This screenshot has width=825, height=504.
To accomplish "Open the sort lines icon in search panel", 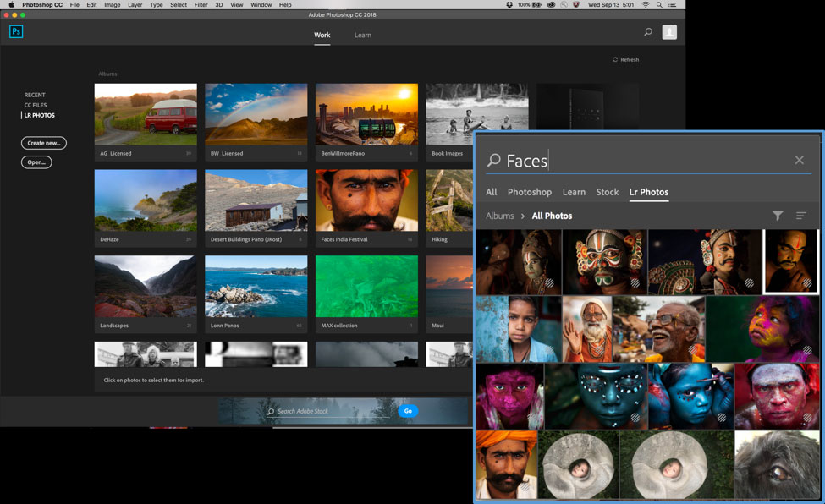I will tap(800, 215).
